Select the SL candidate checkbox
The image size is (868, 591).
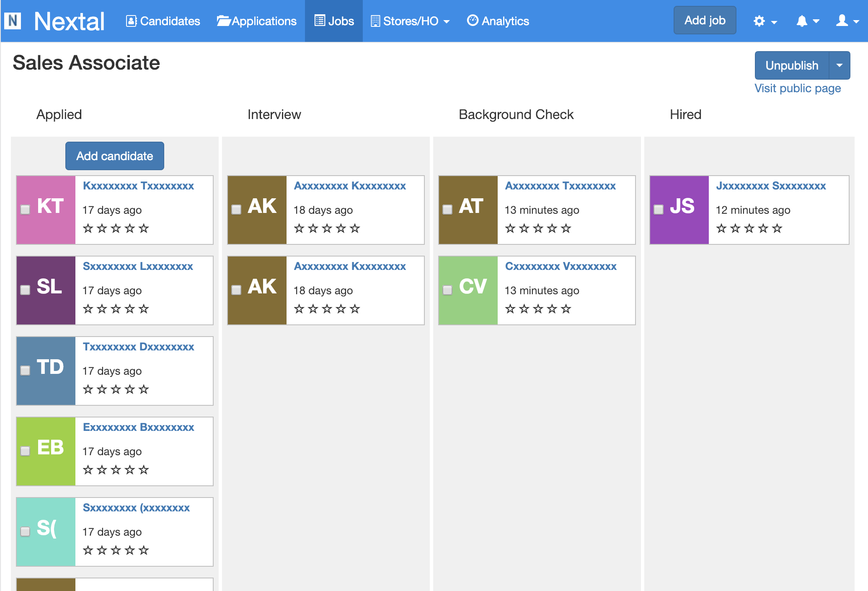click(25, 290)
